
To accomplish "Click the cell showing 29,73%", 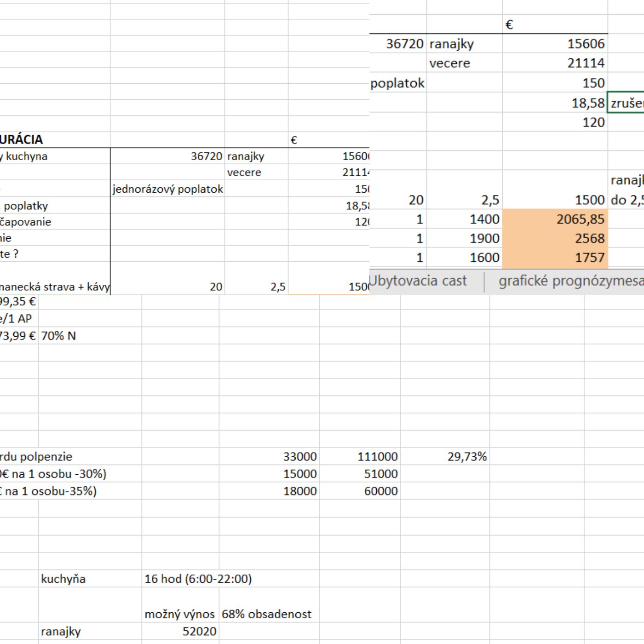I will tap(445, 456).
